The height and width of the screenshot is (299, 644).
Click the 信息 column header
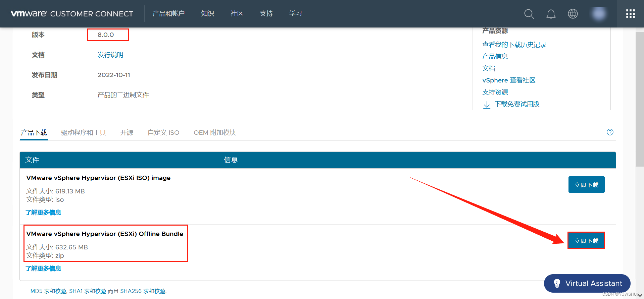(x=231, y=160)
